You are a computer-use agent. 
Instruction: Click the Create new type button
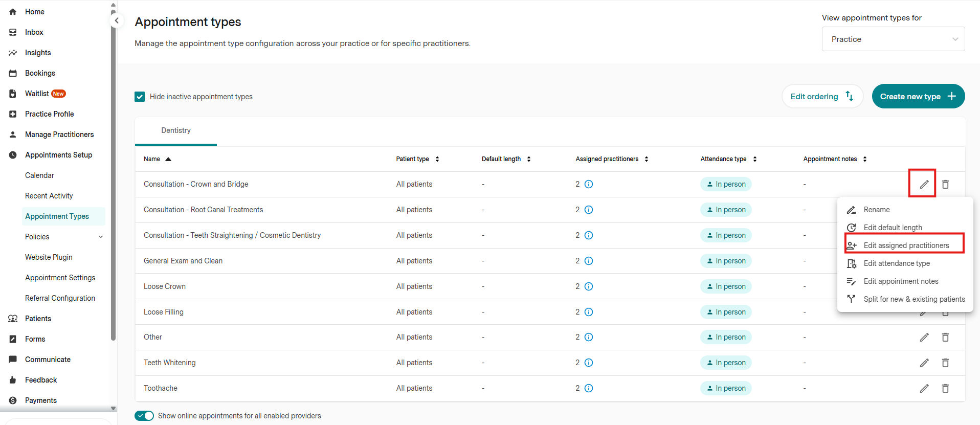[x=918, y=96]
